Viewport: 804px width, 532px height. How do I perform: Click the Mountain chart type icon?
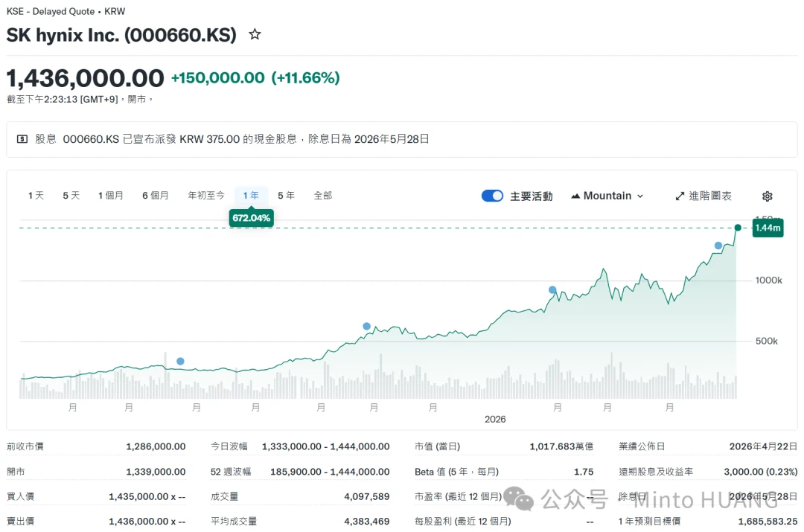pos(575,196)
